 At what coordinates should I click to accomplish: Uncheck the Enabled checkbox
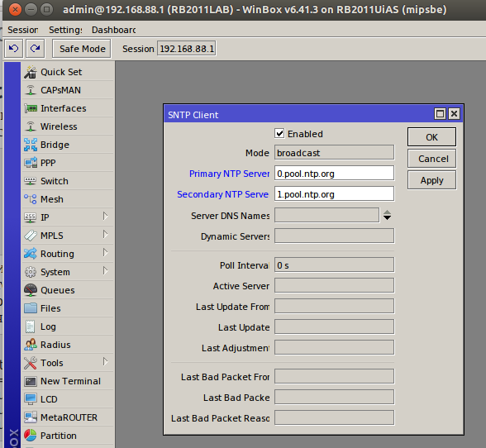coord(279,134)
